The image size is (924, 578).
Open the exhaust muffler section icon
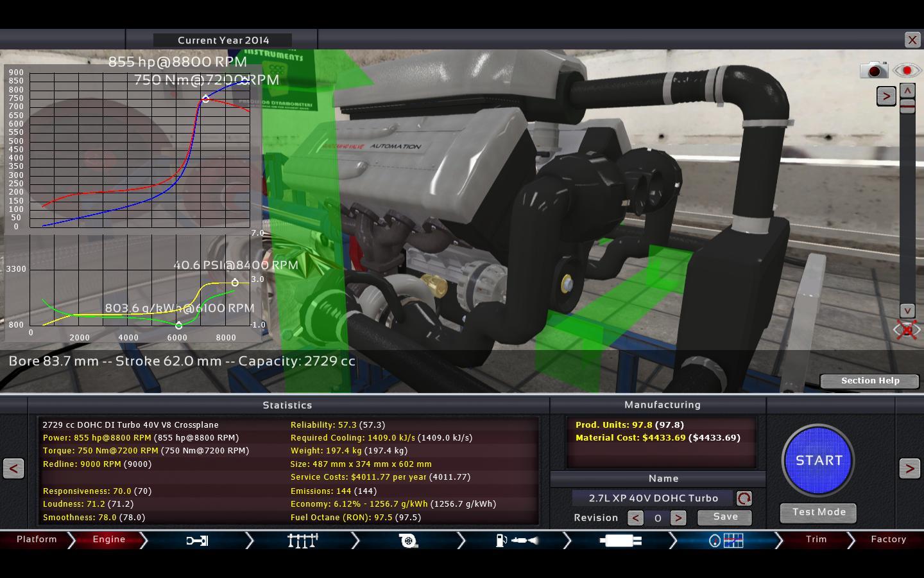[x=620, y=541]
